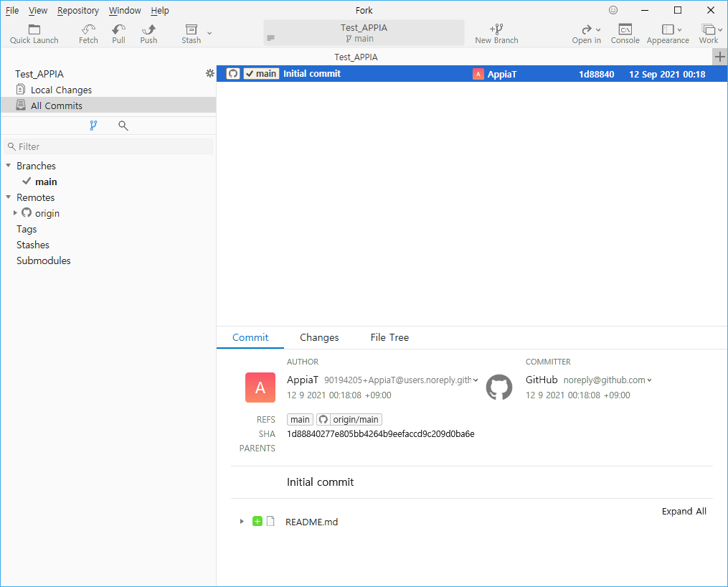Open the Work workspace menu
The width and height of the screenshot is (728, 587).
coord(710,34)
